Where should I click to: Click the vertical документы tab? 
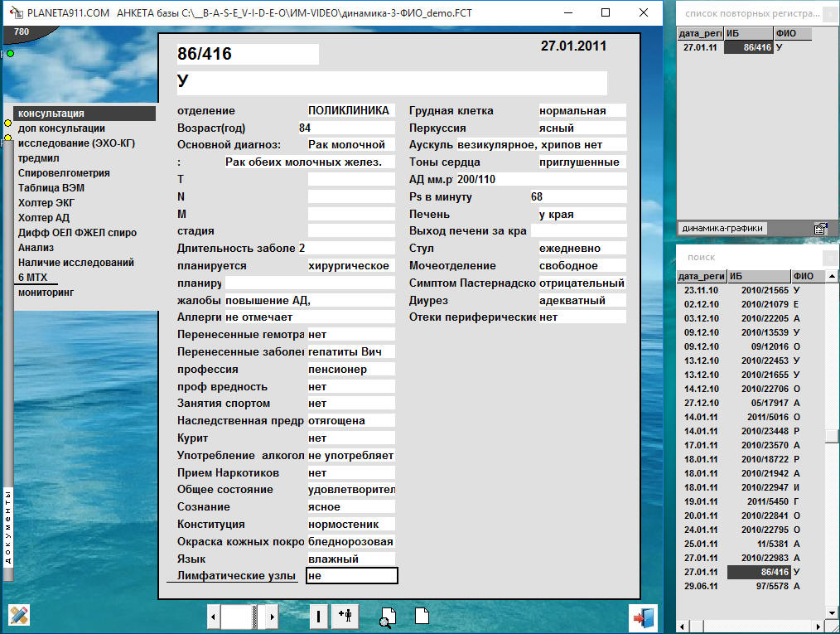[8, 527]
